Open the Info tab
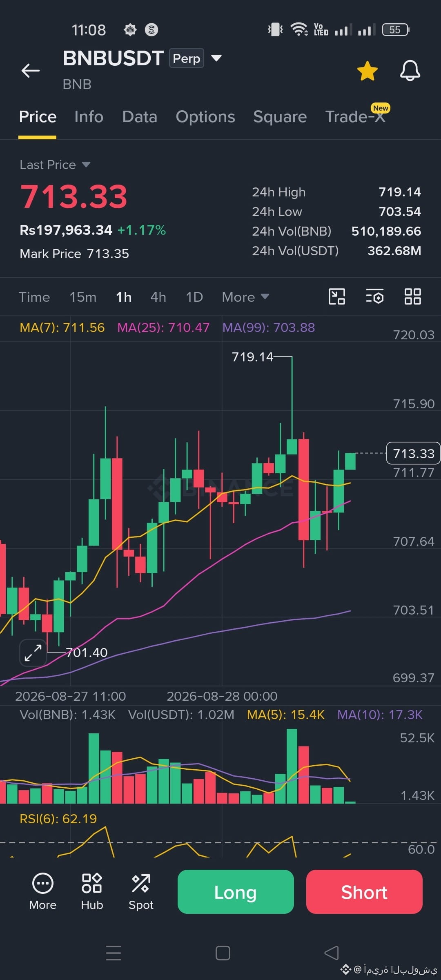Image resolution: width=441 pixels, height=980 pixels. (89, 117)
